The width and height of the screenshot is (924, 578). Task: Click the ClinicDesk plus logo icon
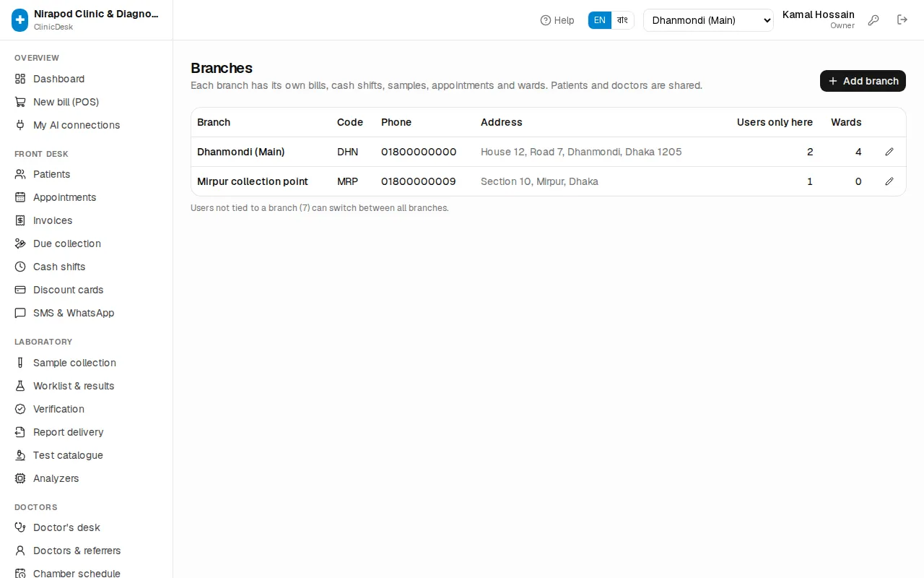[x=20, y=20]
